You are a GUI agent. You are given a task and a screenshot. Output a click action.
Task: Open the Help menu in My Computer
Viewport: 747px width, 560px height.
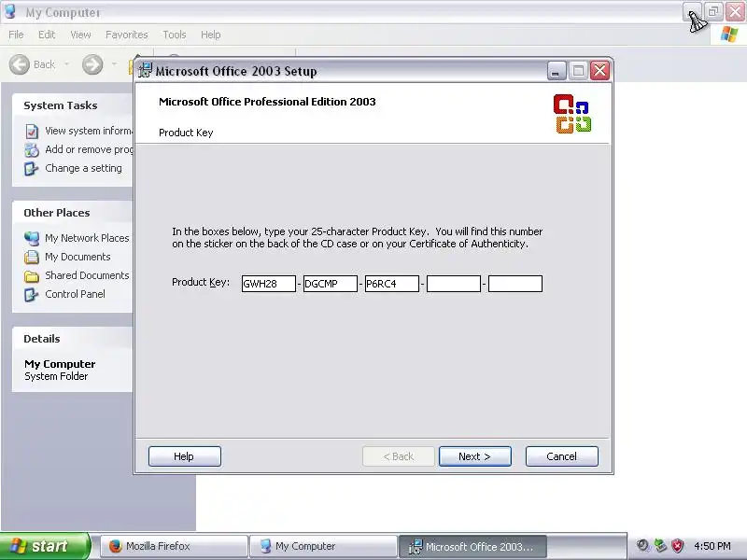(210, 35)
